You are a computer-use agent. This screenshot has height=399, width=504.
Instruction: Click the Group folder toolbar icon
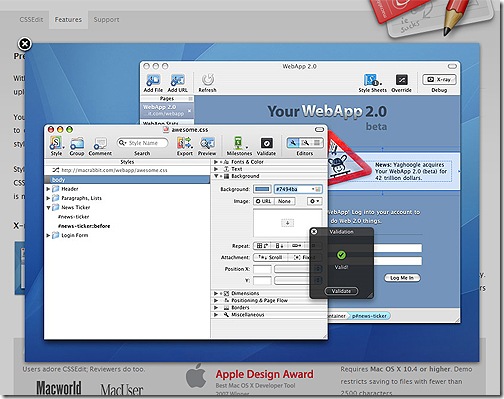[x=77, y=143]
